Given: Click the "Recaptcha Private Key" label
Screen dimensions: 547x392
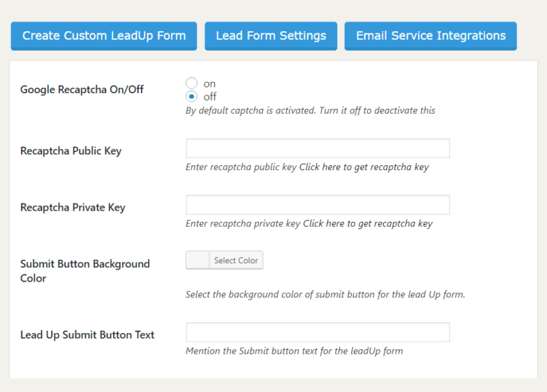Looking at the screenshot, I should coord(73,208).
